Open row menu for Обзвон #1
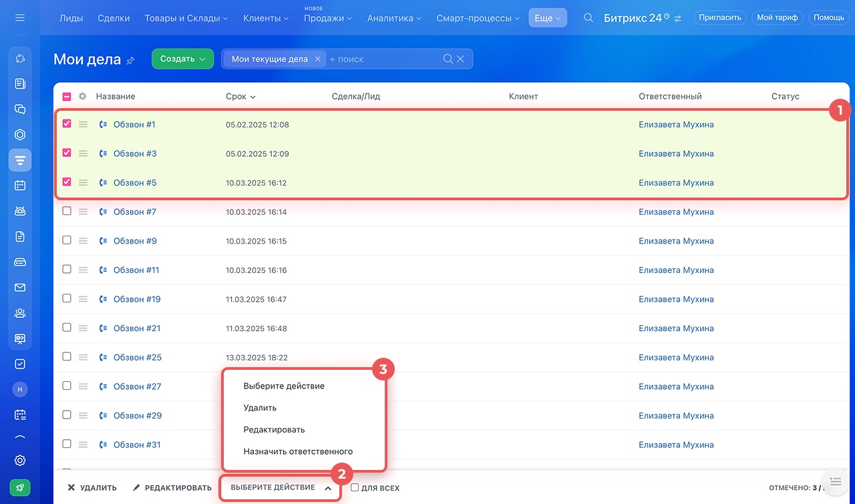 tap(83, 124)
